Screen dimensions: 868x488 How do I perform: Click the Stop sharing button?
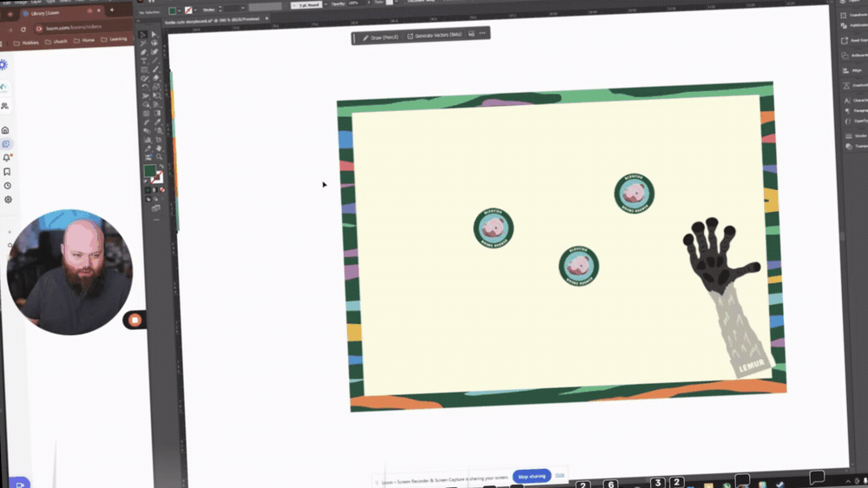(531, 477)
